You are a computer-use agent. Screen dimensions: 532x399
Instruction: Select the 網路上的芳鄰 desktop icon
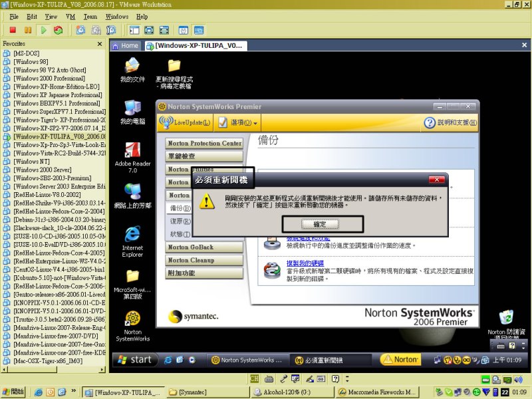tap(132, 196)
